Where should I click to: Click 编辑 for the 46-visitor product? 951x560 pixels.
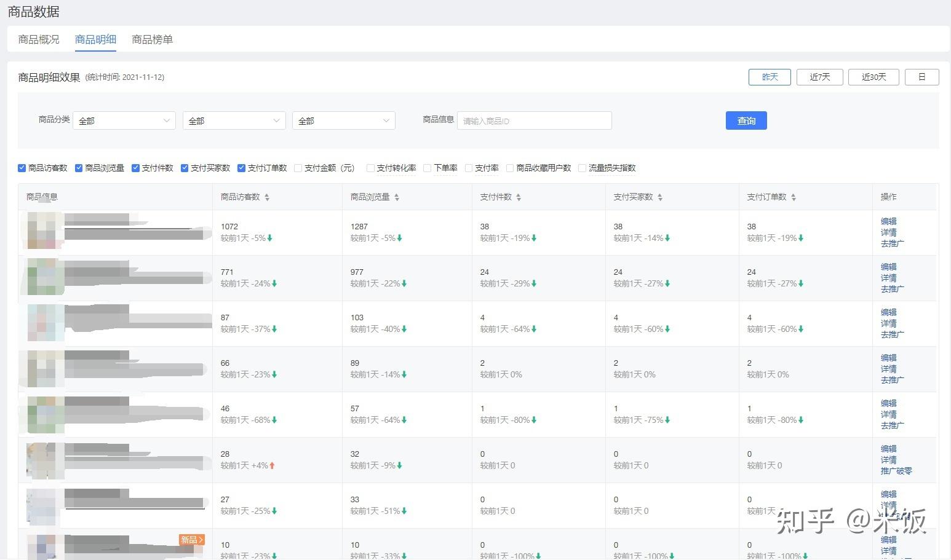[x=888, y=403]
